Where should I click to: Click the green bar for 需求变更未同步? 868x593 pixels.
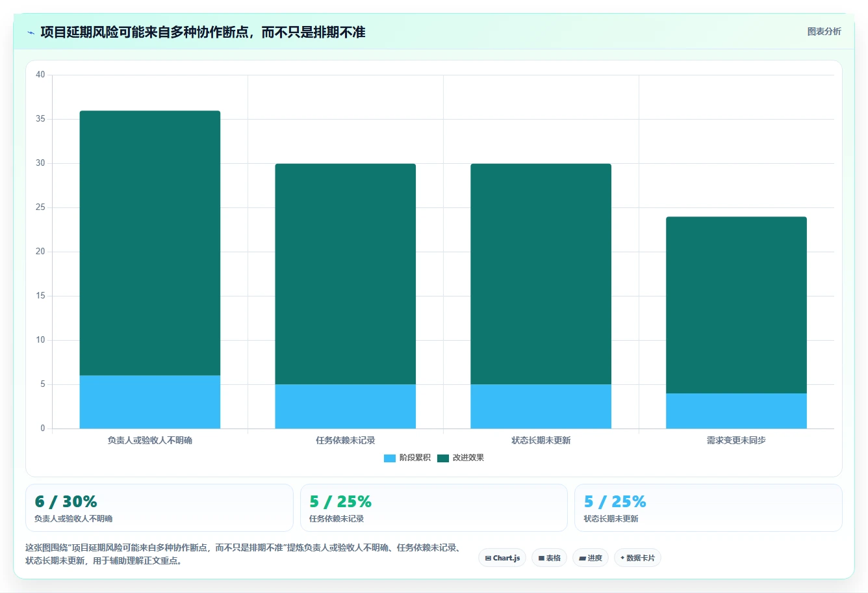[737, 305]
